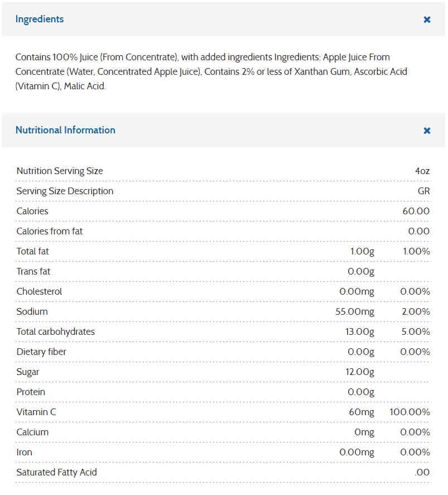The width and height of the screenshot is (448, 495).
Task: Click the Nutritional Information section heading
Action: coord(65,130)
